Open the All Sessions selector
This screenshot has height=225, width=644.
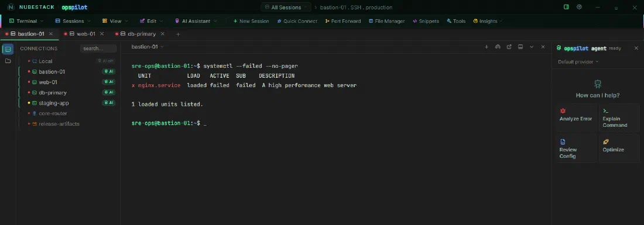click(286, 8)
